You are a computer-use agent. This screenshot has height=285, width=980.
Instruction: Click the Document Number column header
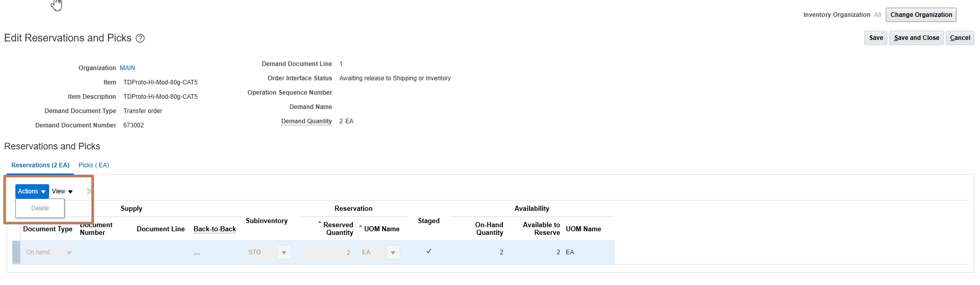coord(96,229)
